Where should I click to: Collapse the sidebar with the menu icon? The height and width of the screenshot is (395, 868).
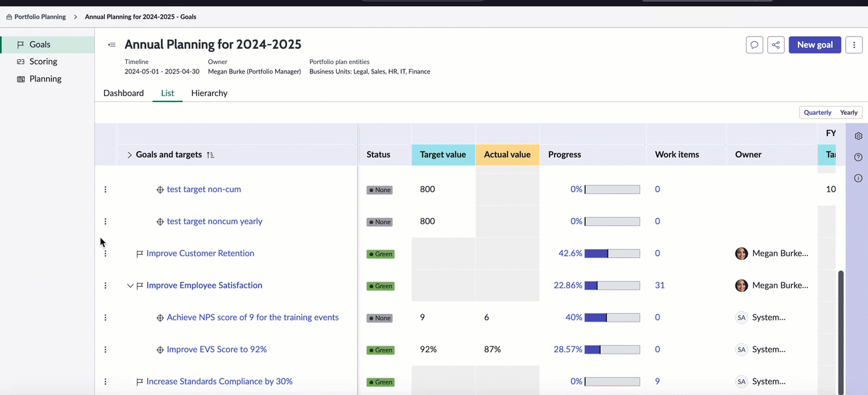tap(112, 45)
